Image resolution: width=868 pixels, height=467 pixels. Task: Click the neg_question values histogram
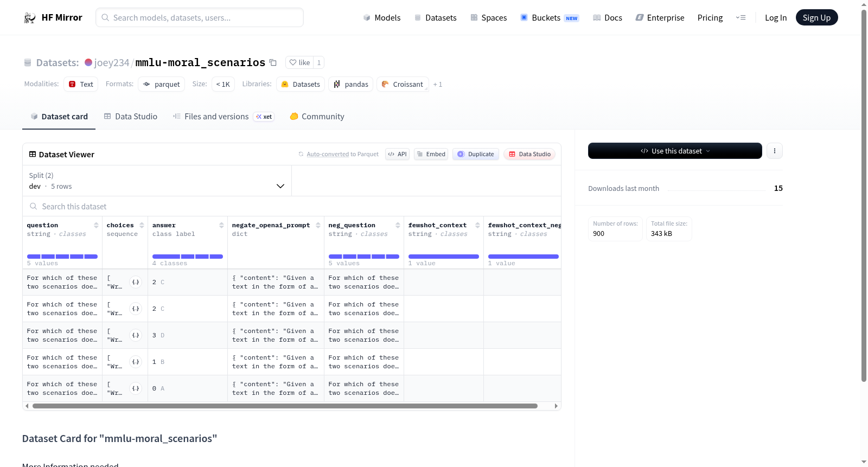[364, 257]
